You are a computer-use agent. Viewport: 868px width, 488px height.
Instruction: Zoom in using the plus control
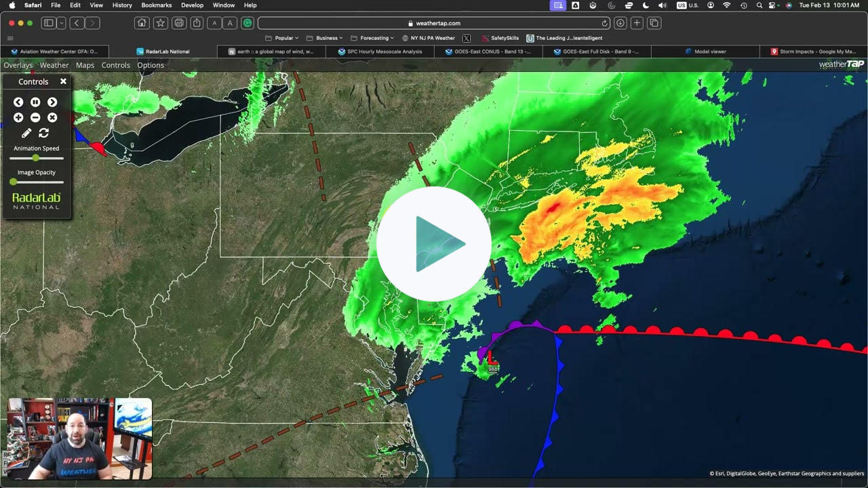pos(18,118)
